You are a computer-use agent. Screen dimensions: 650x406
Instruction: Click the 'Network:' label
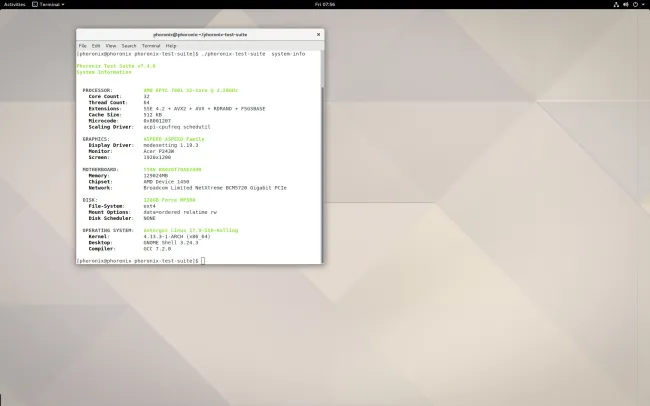pos(101,188)
